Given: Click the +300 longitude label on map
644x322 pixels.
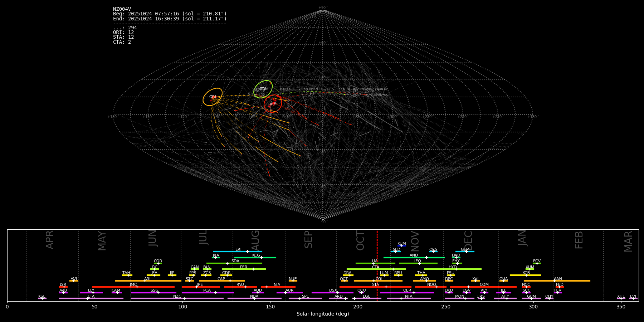Looking at the screenshot, I should click(x=392, y=117).
